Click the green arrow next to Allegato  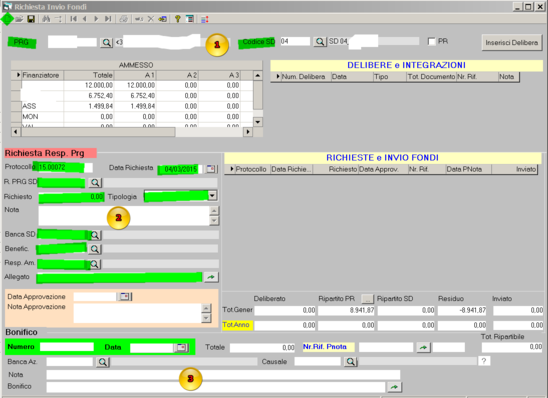click(x=211, y=277)
